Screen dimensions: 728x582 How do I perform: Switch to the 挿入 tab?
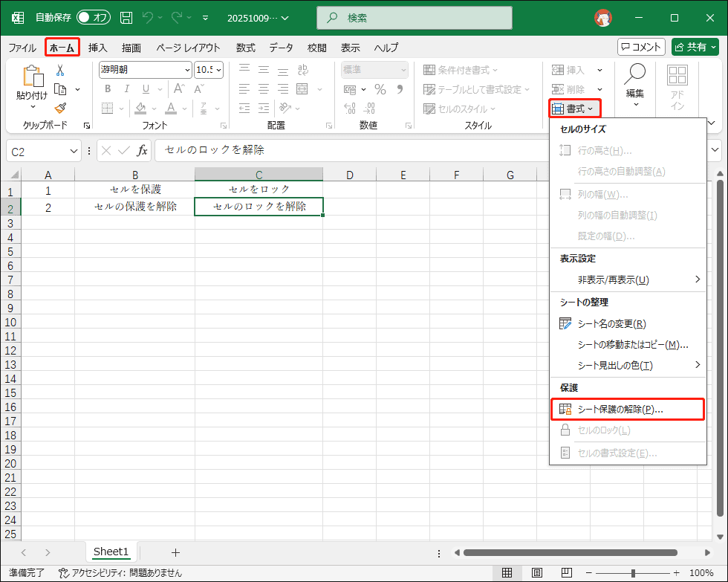point(97,48)
